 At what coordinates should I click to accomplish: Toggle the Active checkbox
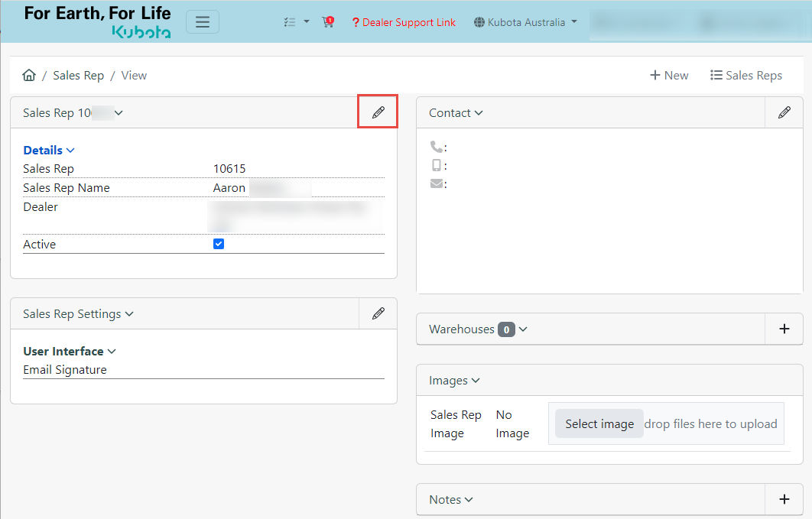pos(219,245)
